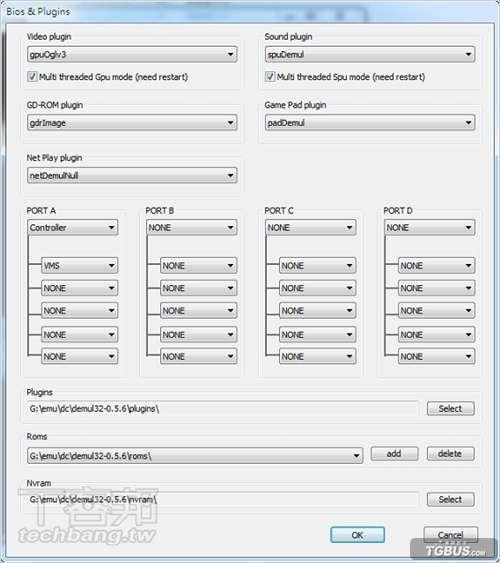500x563 pixels.
Task: Open PORT D main device dropdown
Action: pyautogui.click(x=429, y=228)
